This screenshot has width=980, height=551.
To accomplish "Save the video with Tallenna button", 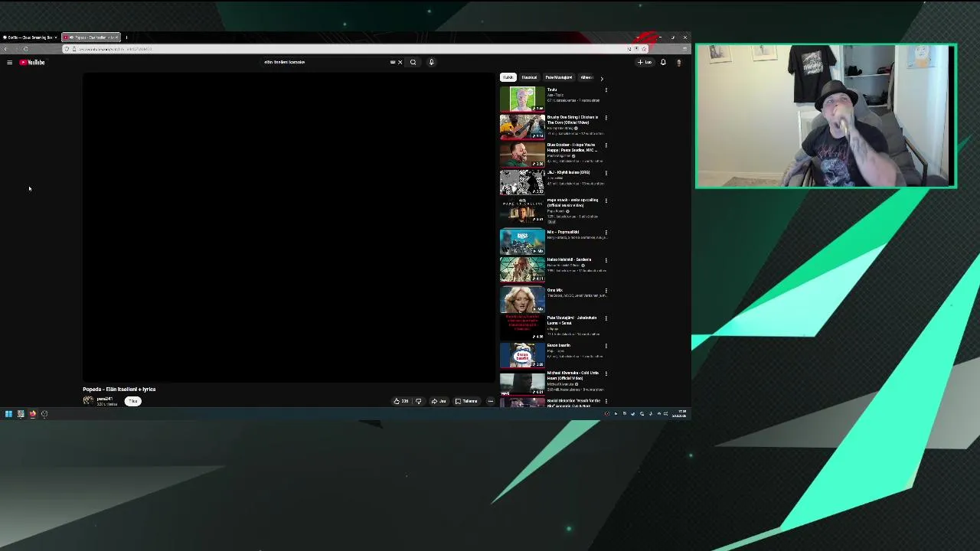I will 466,401.
